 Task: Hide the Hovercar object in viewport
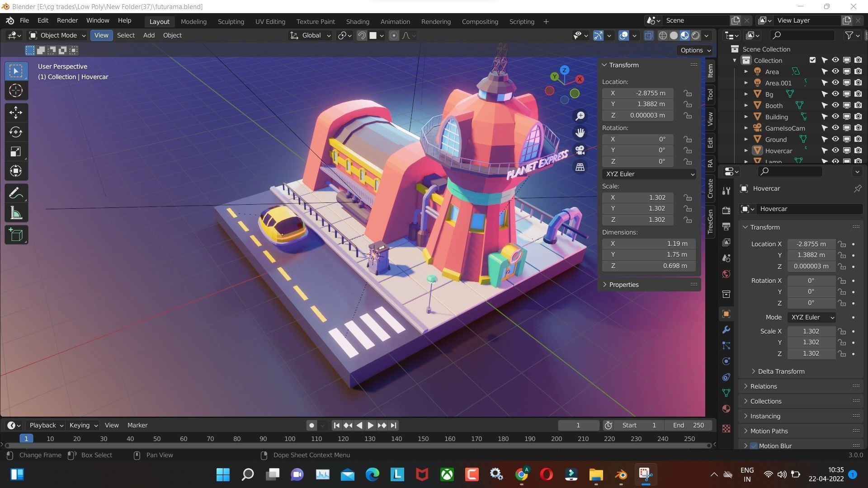(x=835, y=150)
